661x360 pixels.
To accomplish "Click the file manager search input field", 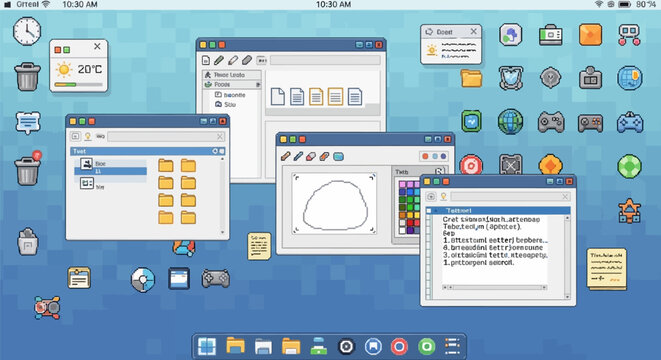I will pyautogui.click(x=166, y=137).
